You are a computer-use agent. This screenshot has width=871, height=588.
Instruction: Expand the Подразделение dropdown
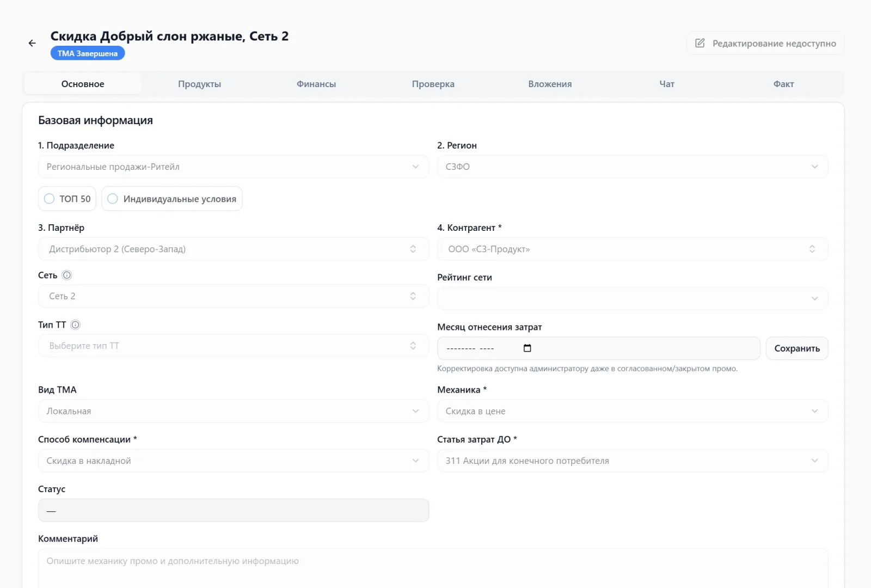[234, 167]
